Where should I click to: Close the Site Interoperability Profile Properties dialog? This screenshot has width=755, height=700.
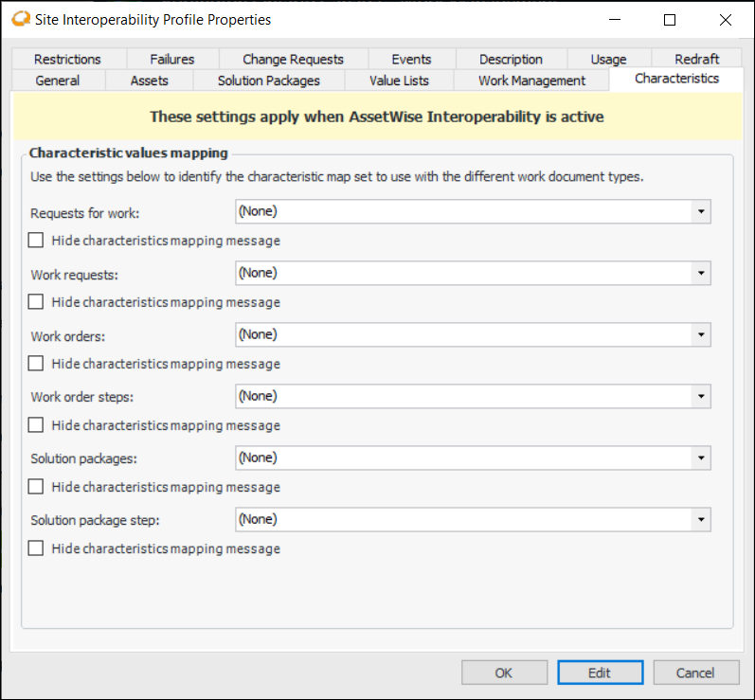(726, 19)
